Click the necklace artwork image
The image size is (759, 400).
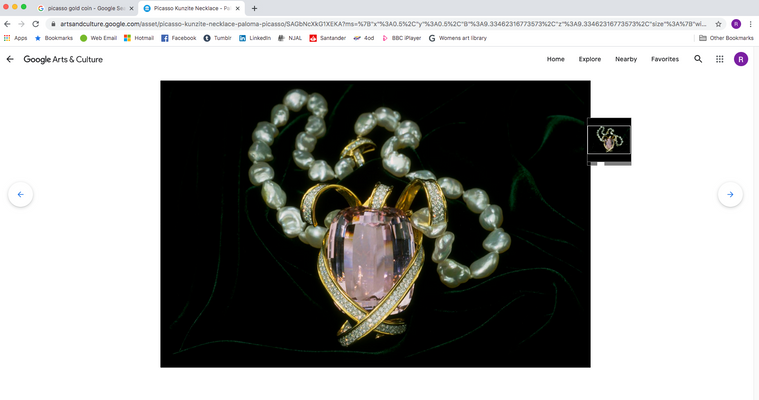[375, 224]
